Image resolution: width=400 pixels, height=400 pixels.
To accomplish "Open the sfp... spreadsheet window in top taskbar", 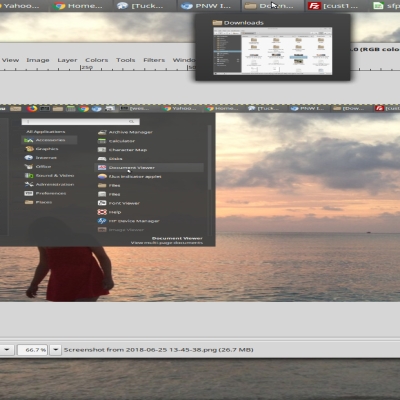I will (385, 6).
